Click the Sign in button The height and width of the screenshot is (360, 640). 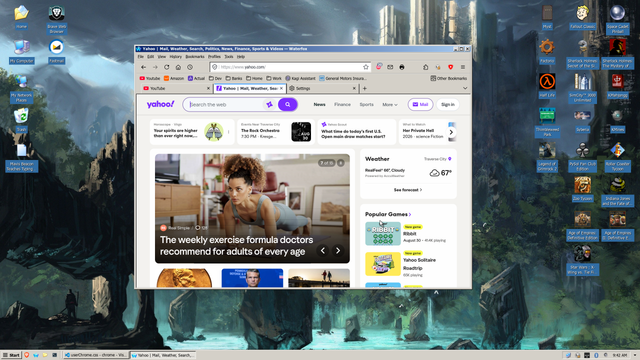[x=448, y=104]
